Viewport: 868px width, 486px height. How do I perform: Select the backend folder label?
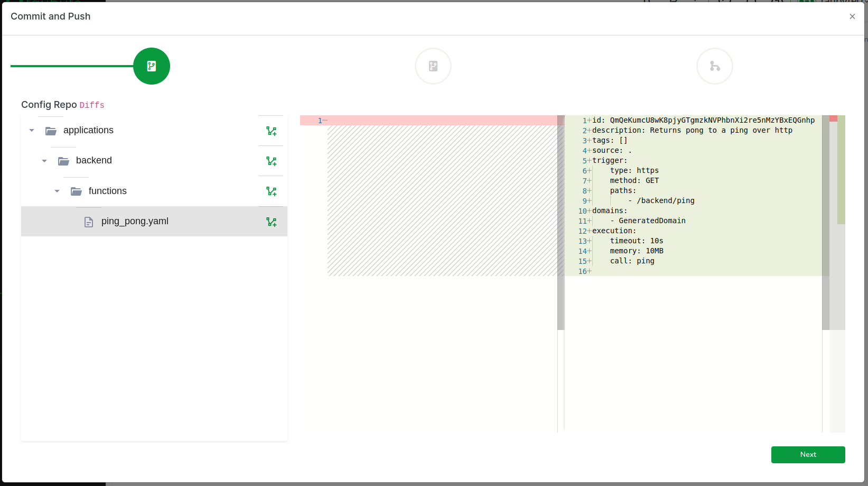[94, 160]
